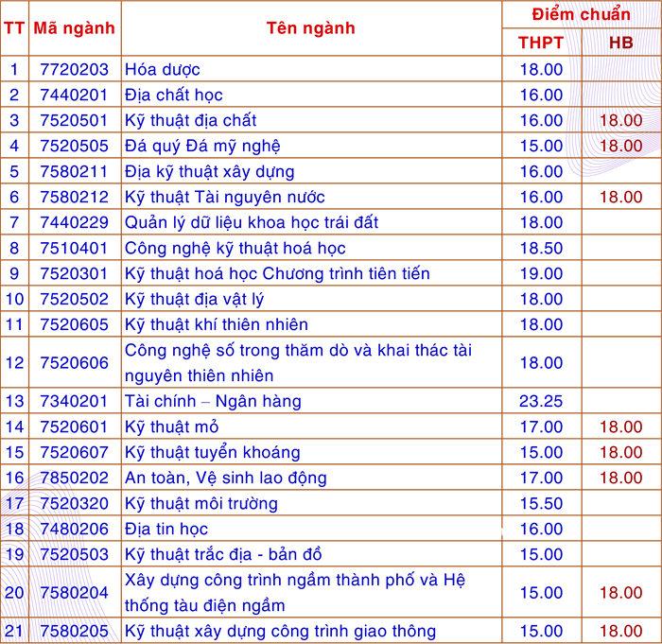
Task: Click code 7520605
Action: coord(75,324)
